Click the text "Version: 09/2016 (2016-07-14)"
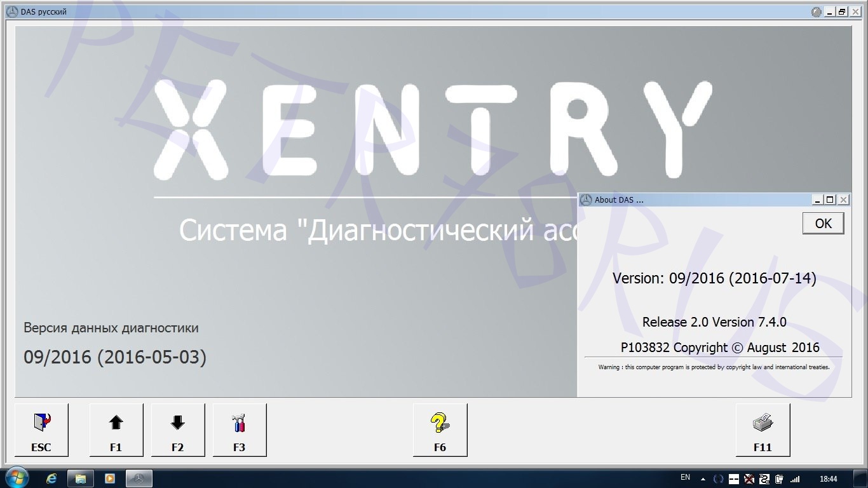 pos(714,278)
